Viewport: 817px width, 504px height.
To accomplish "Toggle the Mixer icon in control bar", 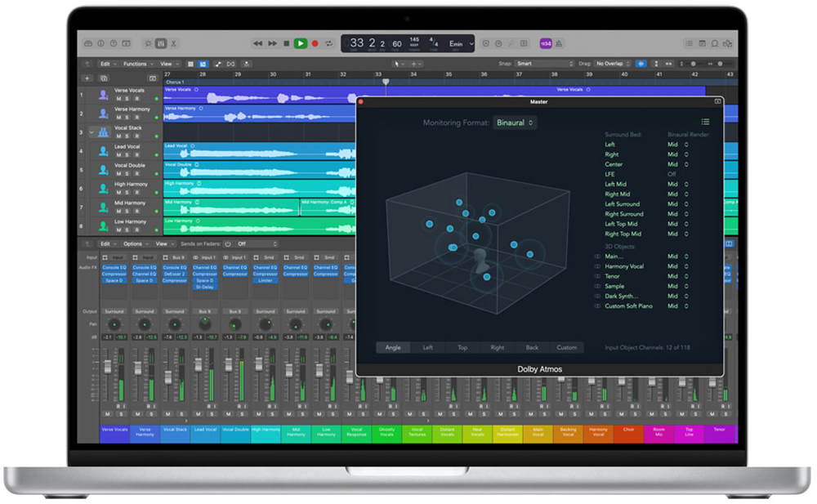I will (161, 44).
